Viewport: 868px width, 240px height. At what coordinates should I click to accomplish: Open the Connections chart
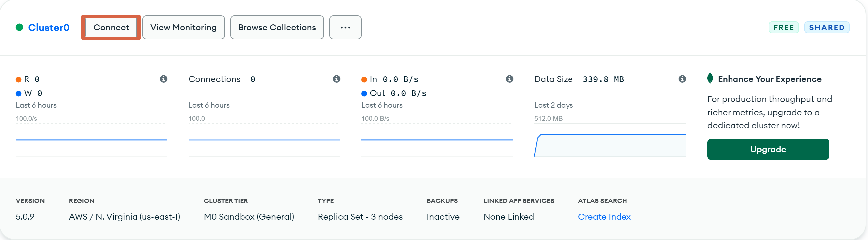click(x=264, y=140)
